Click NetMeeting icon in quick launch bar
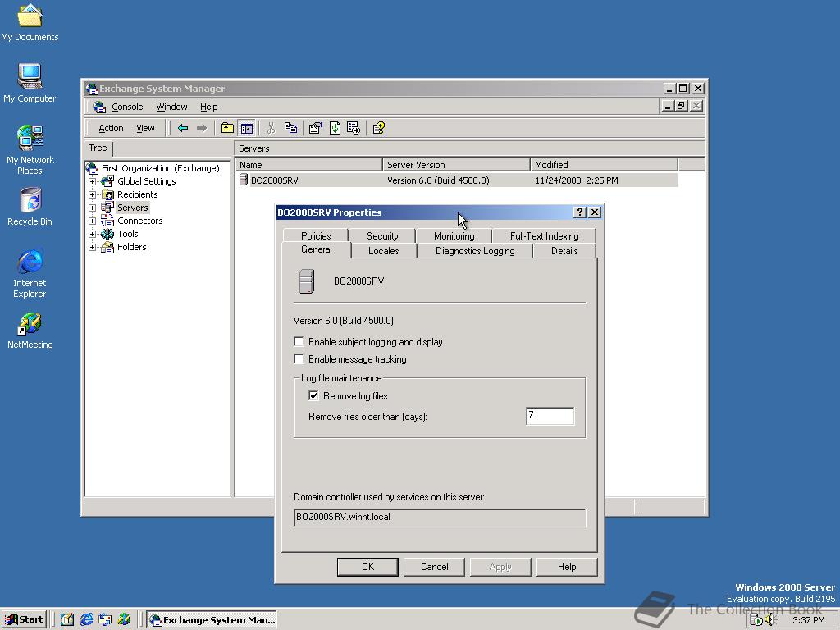 coord(125,620)
